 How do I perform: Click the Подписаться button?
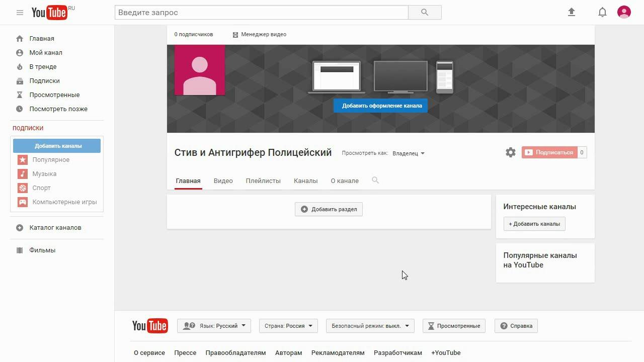(x=549, y=152)
